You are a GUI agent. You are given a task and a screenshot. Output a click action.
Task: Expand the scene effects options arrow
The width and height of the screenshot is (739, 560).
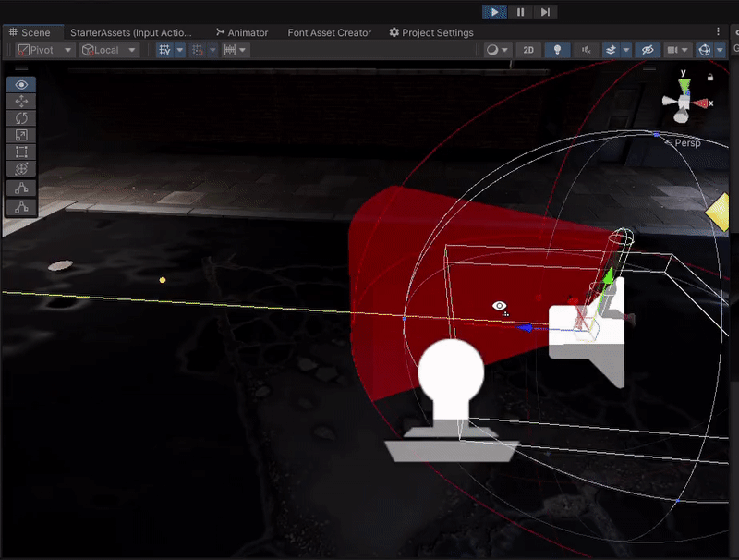(x=626, y=50)
